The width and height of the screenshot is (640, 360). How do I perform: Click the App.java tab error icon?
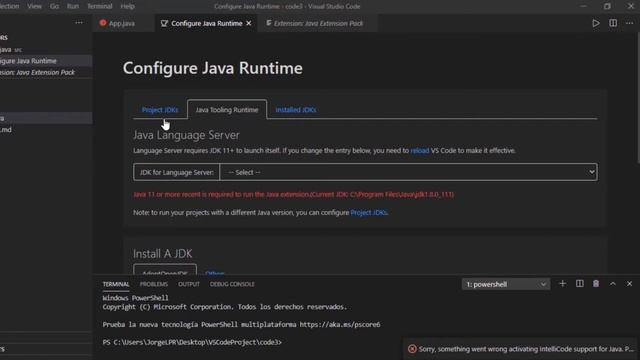click(103, 23)
